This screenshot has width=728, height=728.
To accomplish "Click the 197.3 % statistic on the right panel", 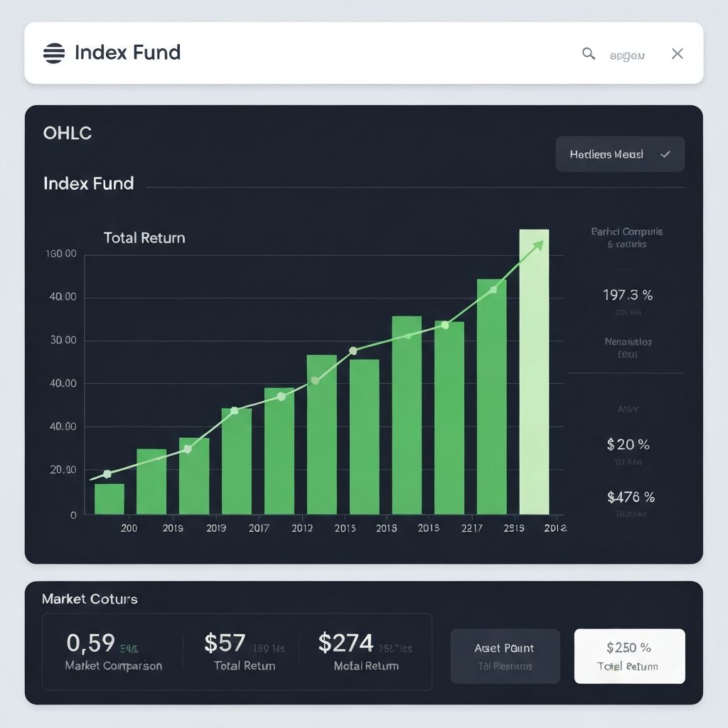I will 628,295.
